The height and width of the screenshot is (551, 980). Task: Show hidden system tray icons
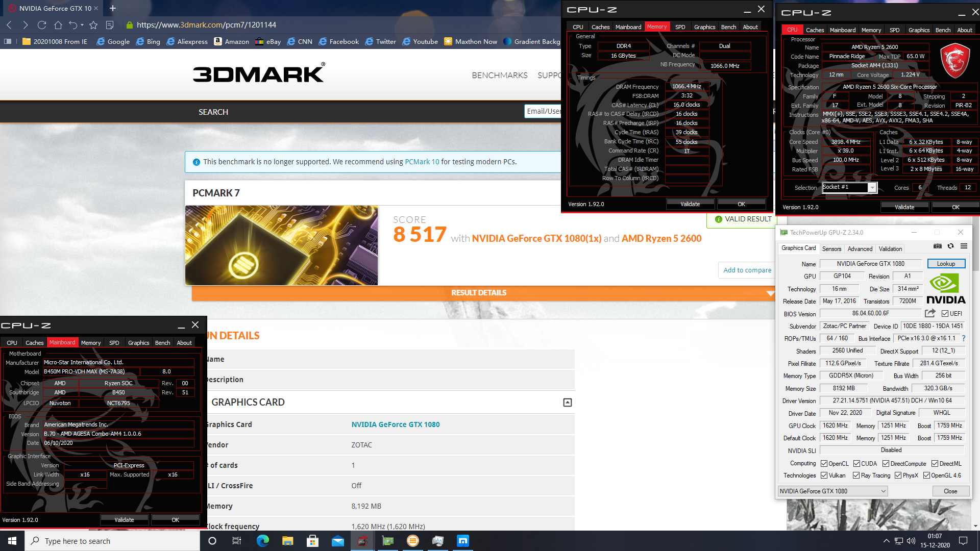point(887,541)
